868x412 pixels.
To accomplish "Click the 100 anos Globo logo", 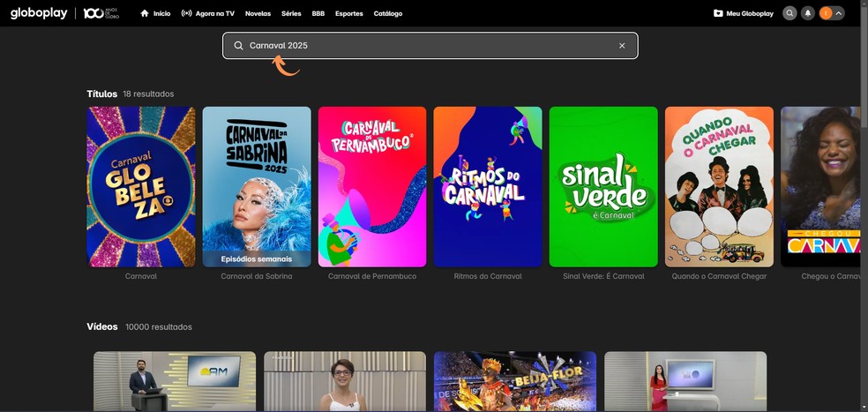I will (x=101, y=13).
